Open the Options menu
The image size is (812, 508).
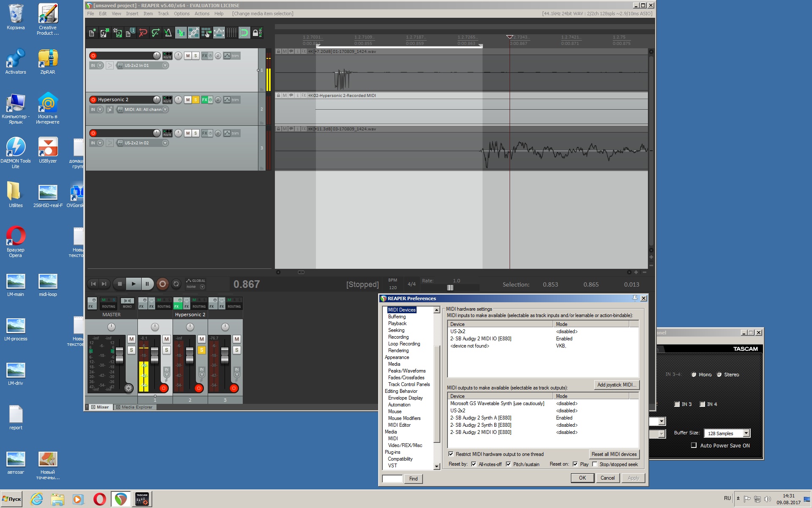[181, 14]
